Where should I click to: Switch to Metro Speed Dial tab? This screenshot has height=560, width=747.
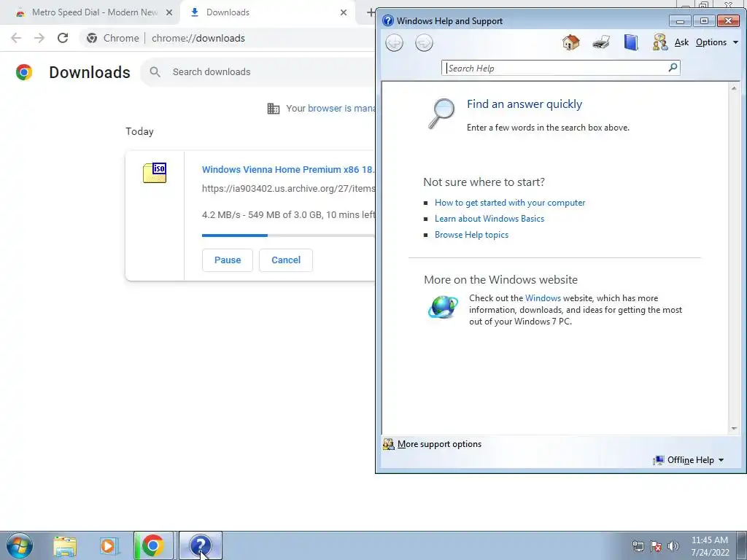coord(94,12)
